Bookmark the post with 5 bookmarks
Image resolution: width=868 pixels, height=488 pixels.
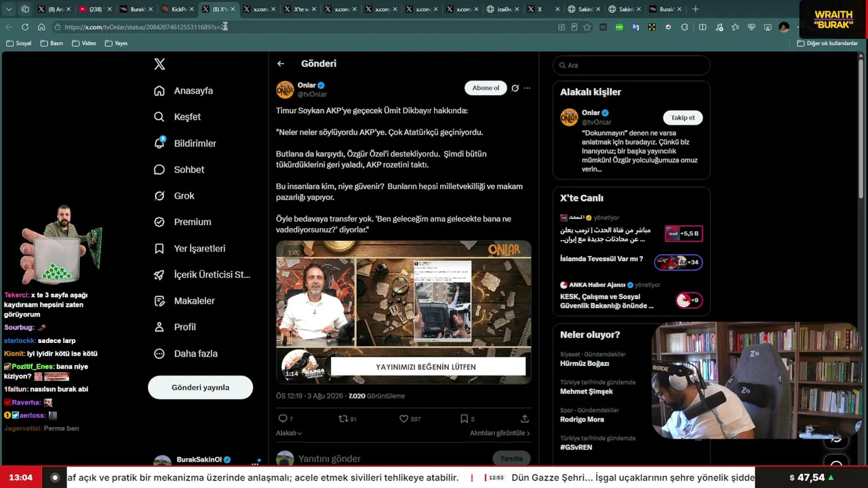pyautogui.click(x=467, y=419)
